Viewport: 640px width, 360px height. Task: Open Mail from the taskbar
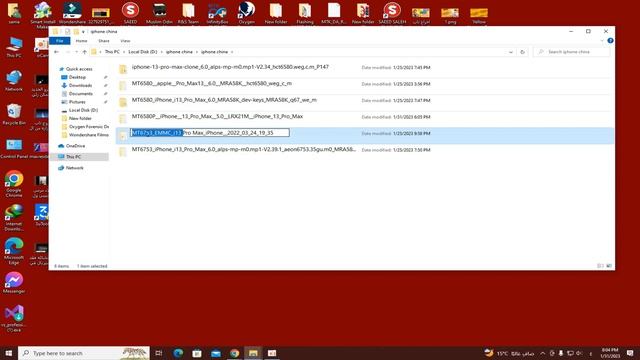pyautogui.click(x=216, y=353)
